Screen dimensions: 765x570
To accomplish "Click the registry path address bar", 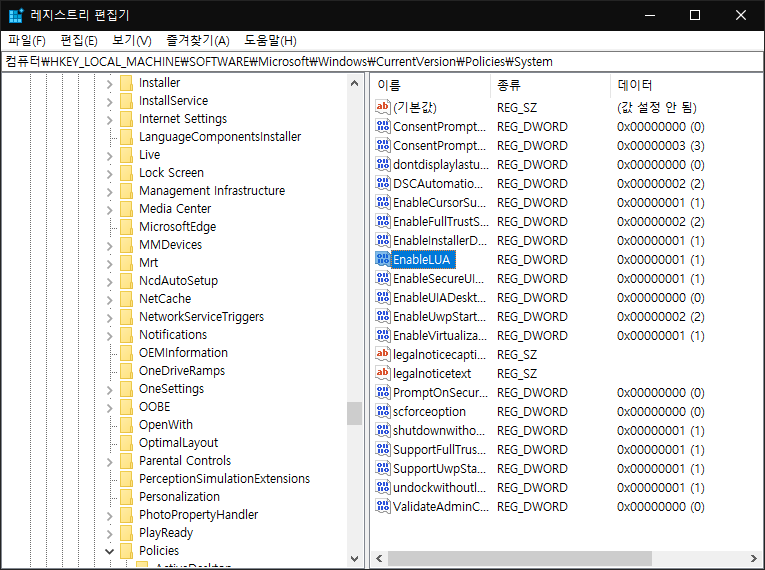I will pos(382,62).
